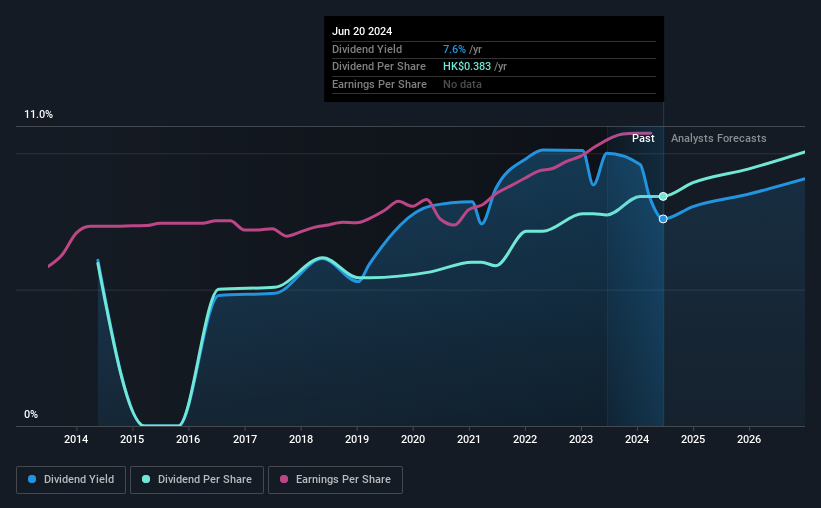Click the 2018 x-axis label

[301, 439]
